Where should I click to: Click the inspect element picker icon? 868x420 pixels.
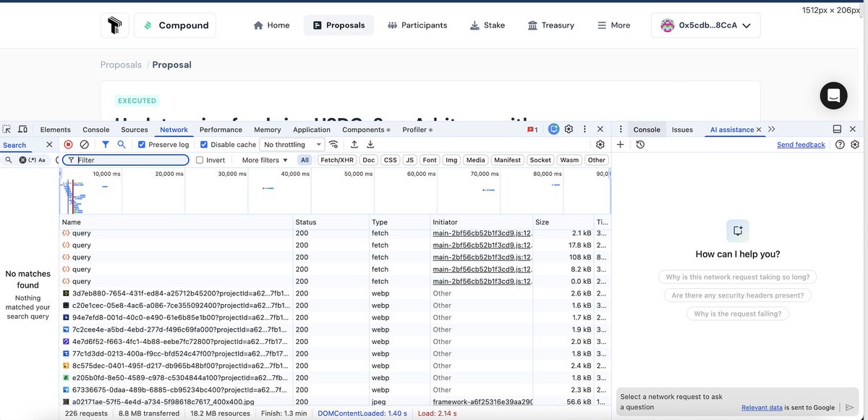click(7, 130)
